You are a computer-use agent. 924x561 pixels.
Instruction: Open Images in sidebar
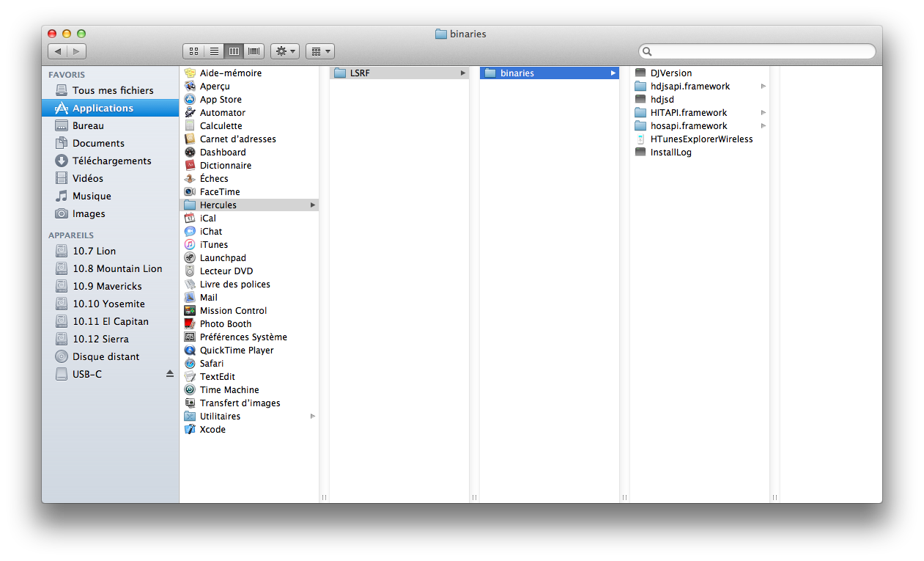coord(110,213)
